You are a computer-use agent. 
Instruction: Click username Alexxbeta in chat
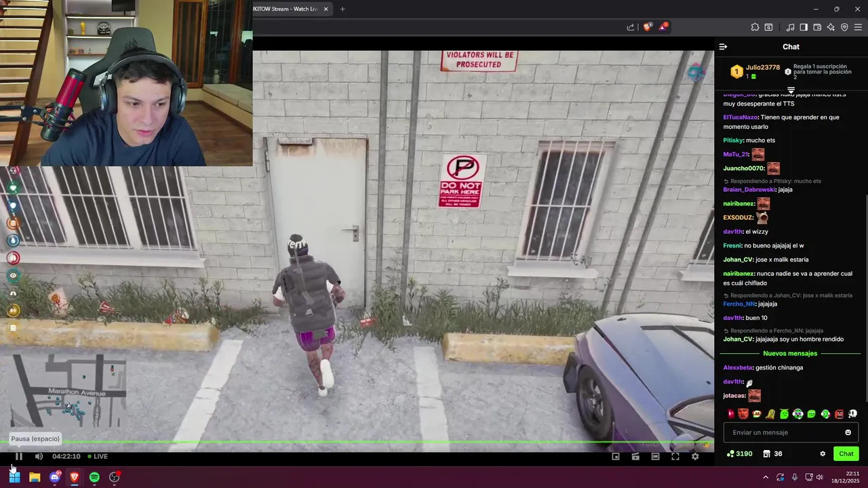(x=738, y=367)
